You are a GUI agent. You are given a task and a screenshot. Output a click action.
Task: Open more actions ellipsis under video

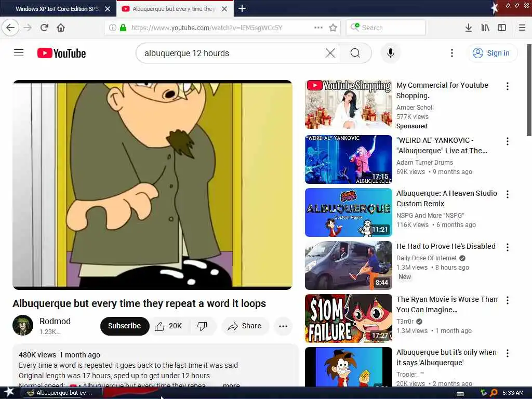pos(283,326)
